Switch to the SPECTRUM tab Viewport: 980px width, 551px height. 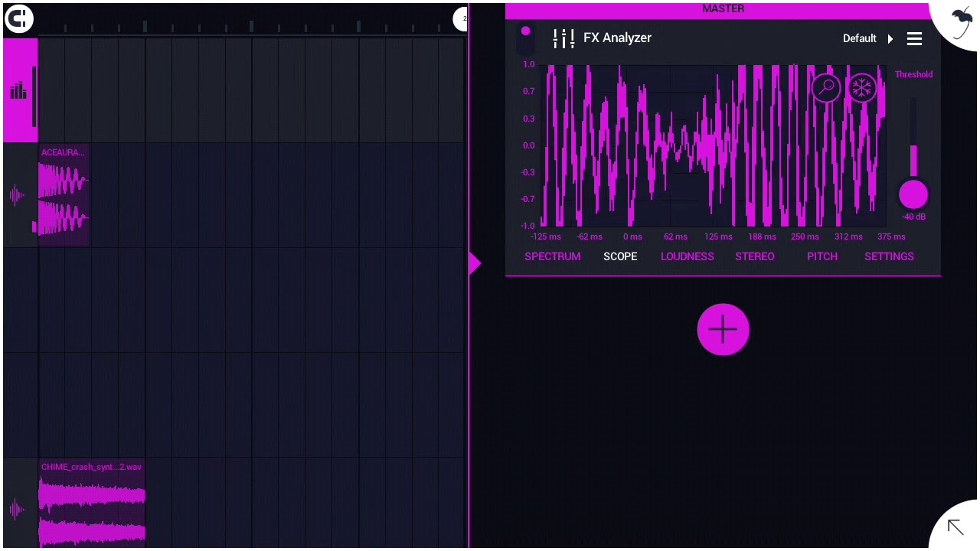[552, 256]
